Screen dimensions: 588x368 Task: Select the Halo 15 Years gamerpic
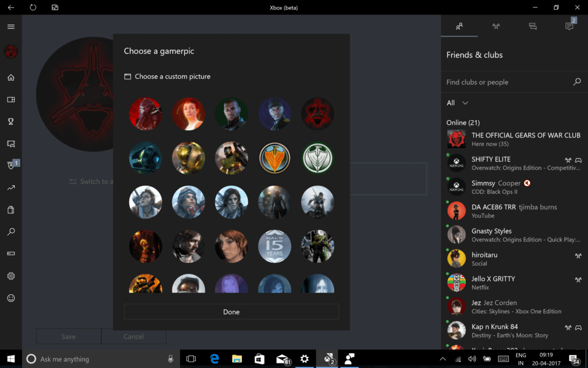[274, 246]
